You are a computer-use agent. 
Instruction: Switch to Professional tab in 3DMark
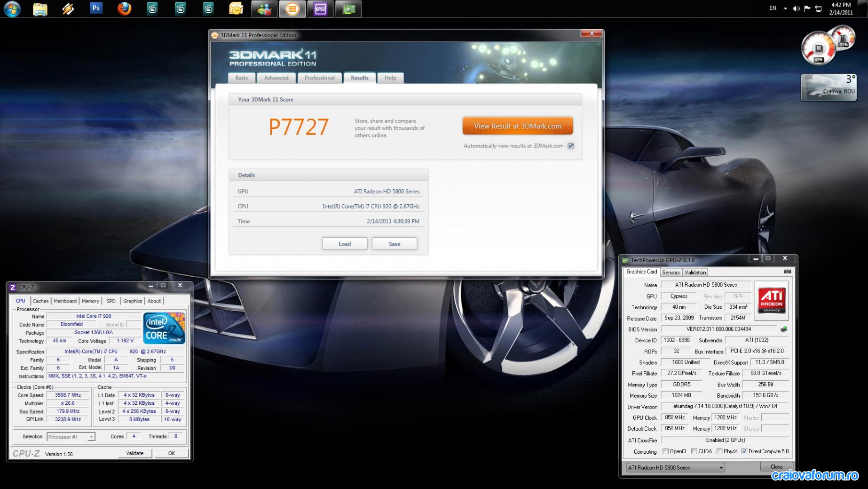point(320,78)
